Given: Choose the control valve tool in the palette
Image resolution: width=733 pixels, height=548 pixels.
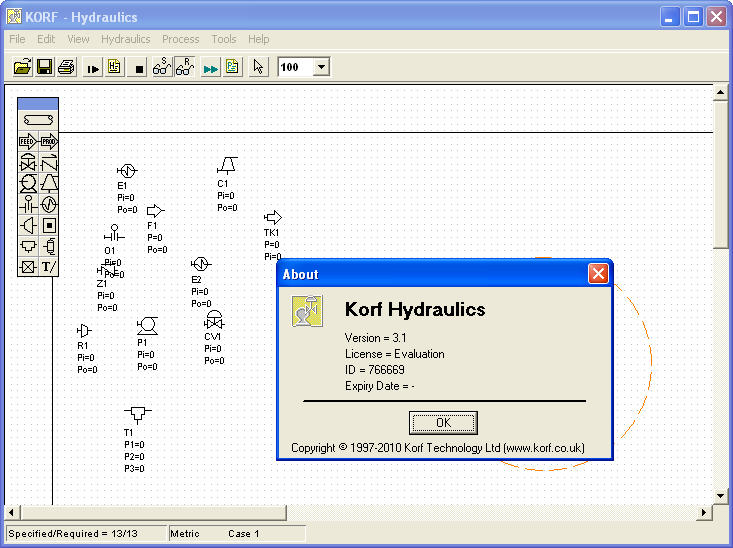Looking at the screenshot, I should (x=28, y=162).
